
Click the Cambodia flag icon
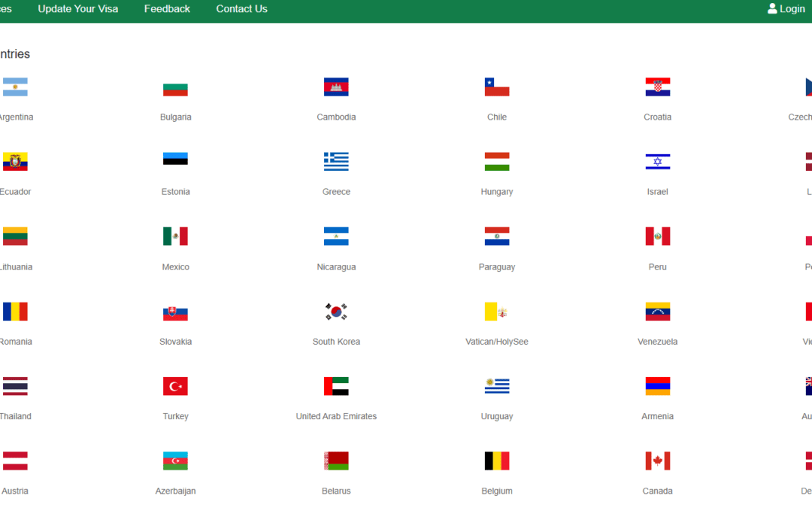pos(336,87)
